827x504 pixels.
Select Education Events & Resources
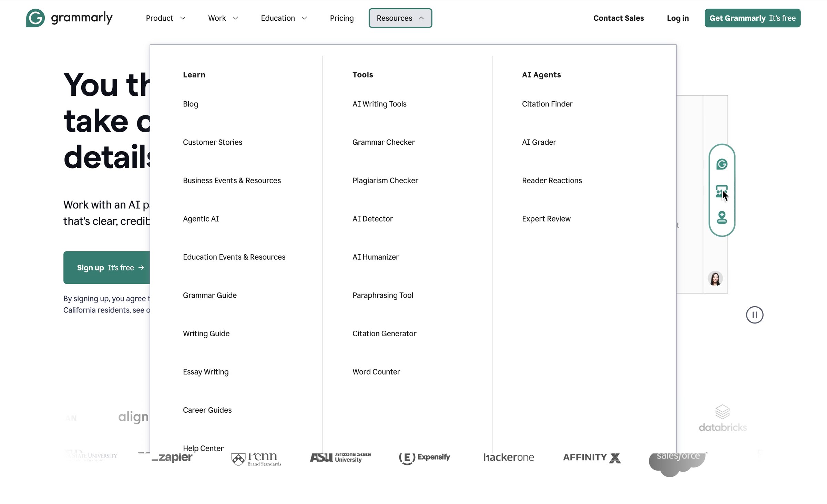234,257
